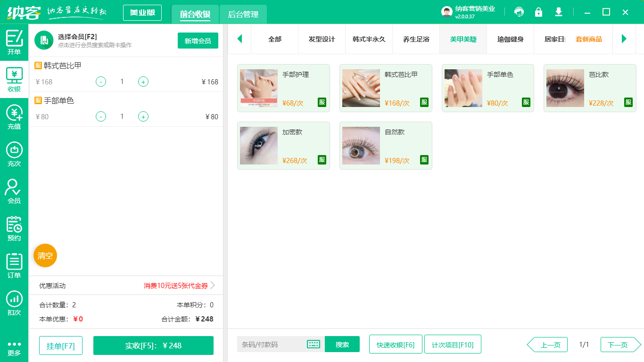The image size is (644, 362).
Task: Click the left arrow on the category bar
Action: tap(239, 39)
